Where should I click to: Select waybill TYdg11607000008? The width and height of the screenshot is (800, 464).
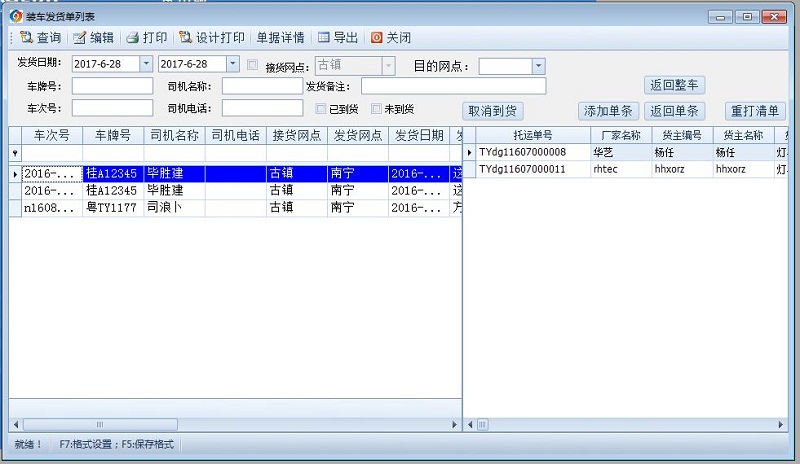click(x=533, y=152)
